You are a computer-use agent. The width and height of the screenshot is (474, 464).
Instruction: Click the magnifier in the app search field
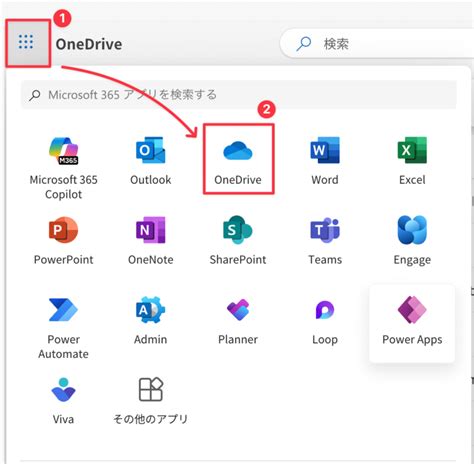click(35, 95)
